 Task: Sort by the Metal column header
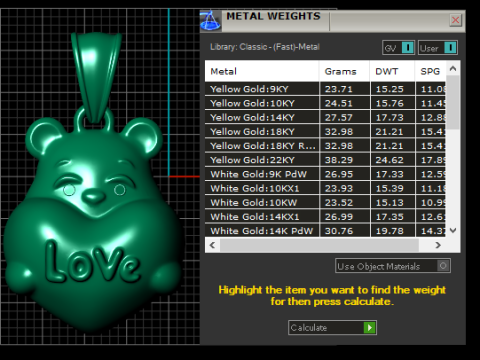(x=262, y=71)
